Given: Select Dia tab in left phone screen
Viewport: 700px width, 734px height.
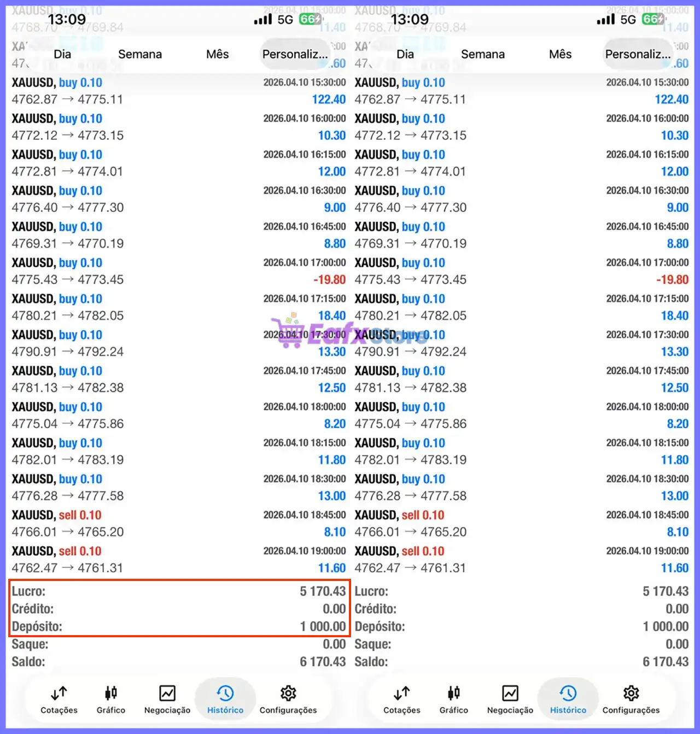Looking at the screenshot, I should pos(62,54).
